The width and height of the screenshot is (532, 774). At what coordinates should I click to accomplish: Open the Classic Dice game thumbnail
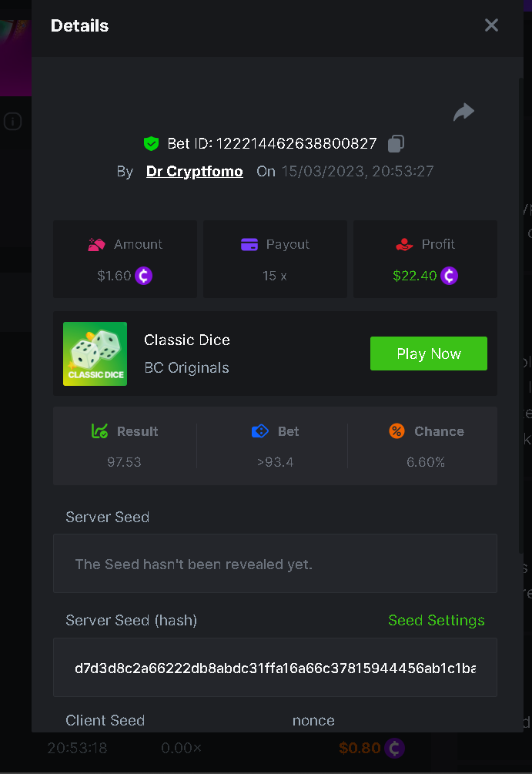[x=95, y=353]
